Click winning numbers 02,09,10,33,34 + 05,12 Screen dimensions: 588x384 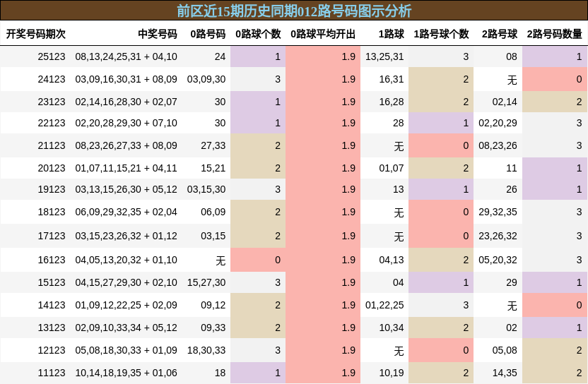pos(126,328)
